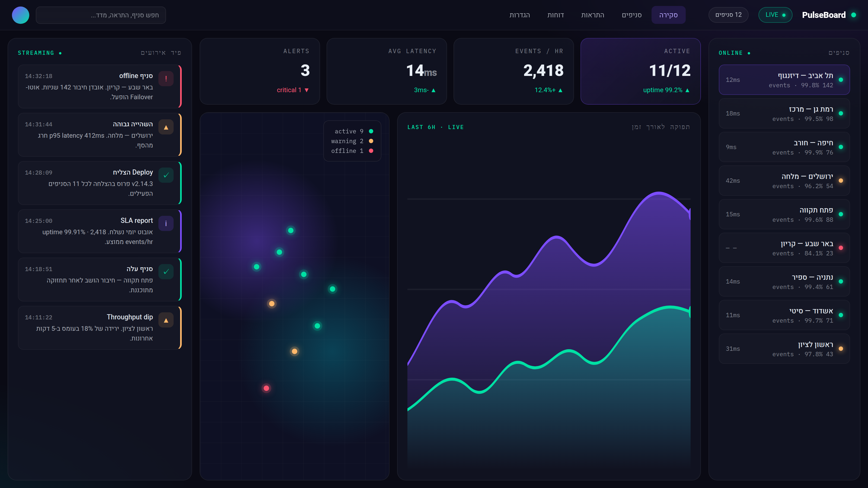
Task: Select the lower orange warning map node
Action: coord(295,352)
